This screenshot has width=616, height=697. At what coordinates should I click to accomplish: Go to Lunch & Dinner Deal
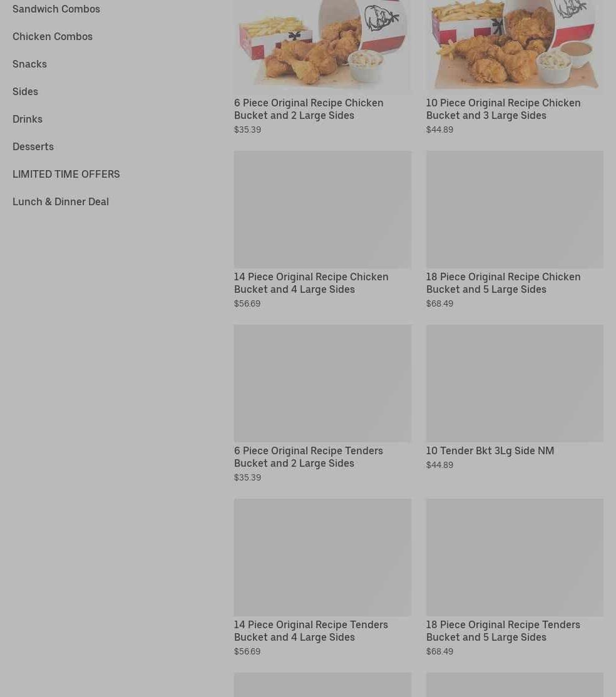point(61,202)
